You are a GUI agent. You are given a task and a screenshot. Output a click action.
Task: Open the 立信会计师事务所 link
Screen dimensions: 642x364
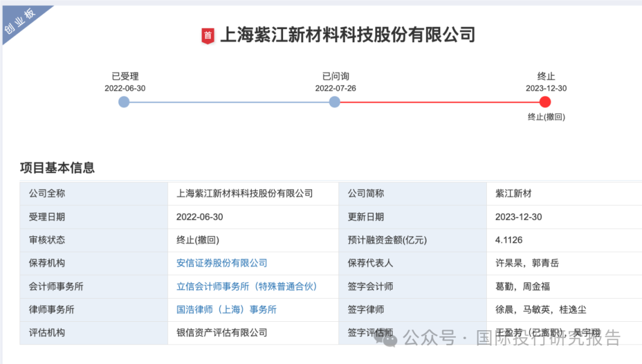coord(247,286)
